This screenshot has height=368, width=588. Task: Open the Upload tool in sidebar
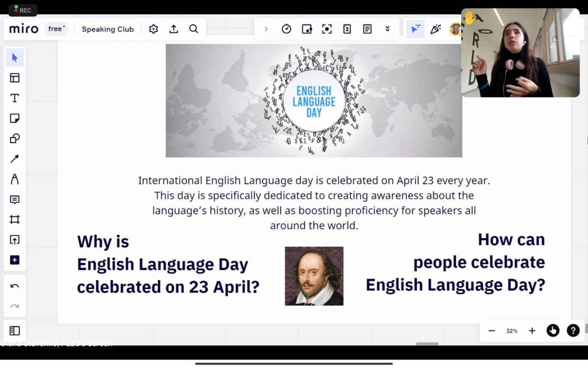coord(15,240)
